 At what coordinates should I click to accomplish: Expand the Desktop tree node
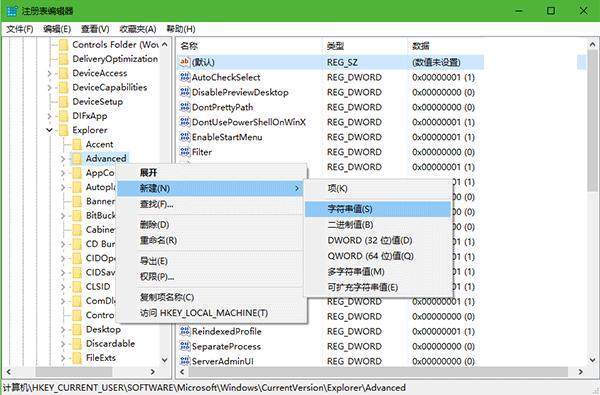pos(63,330)
